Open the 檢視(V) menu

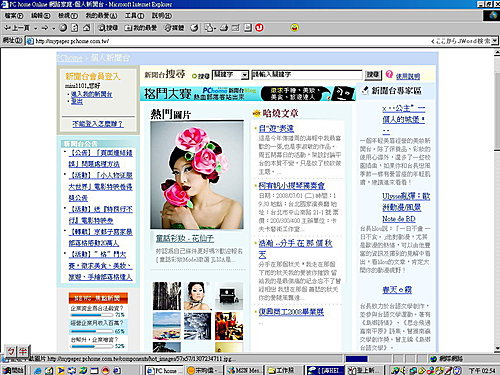(68, 16)
